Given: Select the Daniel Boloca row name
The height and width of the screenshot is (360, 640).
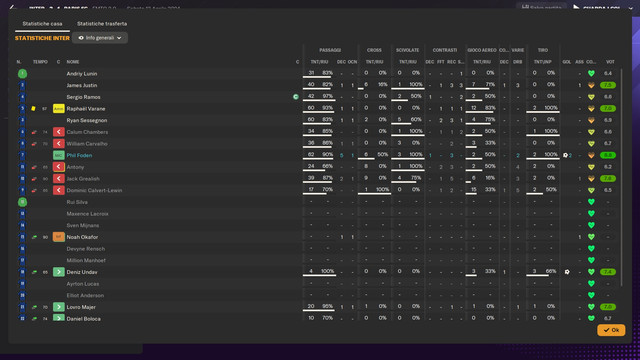Looking at the screenshot, I should tap(83, 318).
